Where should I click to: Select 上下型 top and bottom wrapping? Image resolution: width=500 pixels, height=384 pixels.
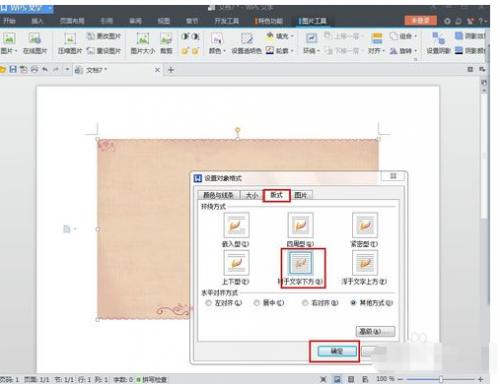[236, 268]
